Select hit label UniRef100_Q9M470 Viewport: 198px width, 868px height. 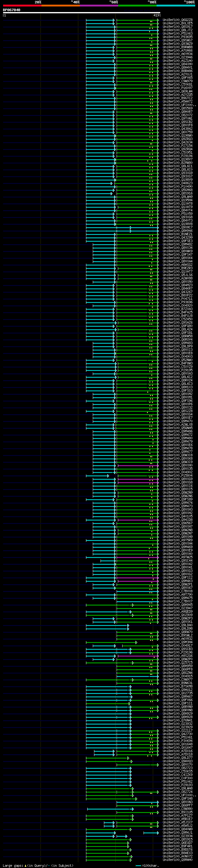click(x=178, y=421)
